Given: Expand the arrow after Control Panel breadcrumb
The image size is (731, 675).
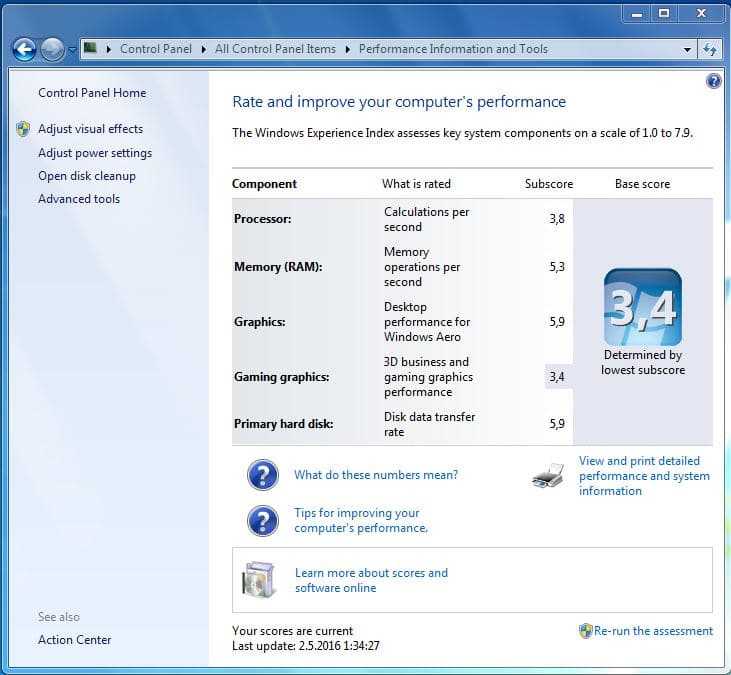Looking at the screenshot, I should 204,49.
